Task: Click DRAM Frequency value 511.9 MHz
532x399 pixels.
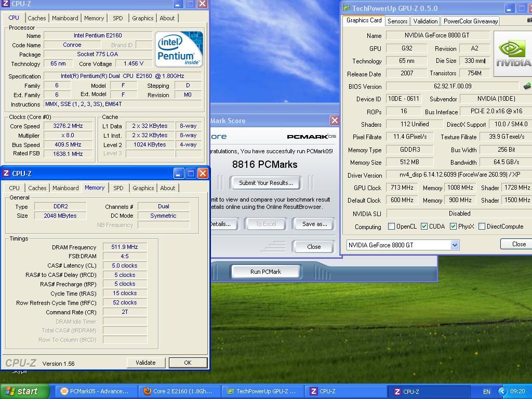Action: (125, 247)
